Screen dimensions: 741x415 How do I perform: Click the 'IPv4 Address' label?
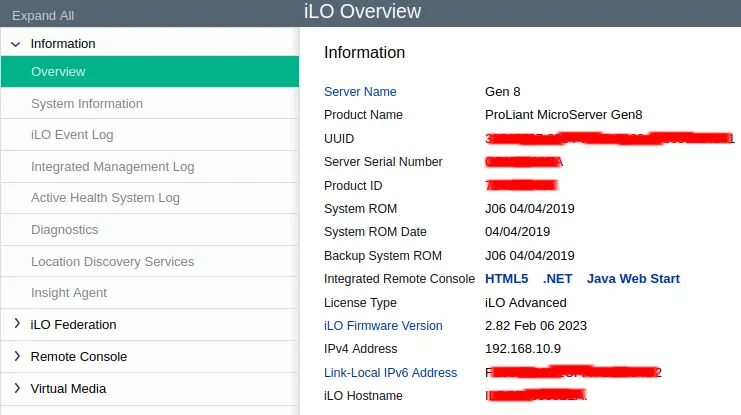coord(361,349)
